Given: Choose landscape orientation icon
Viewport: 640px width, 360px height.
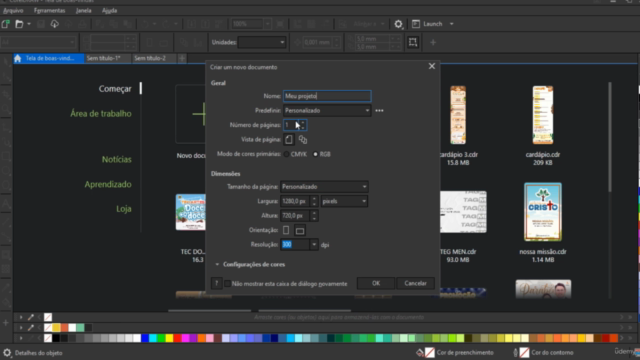Looking at the screenshot, I should point(300,231).
